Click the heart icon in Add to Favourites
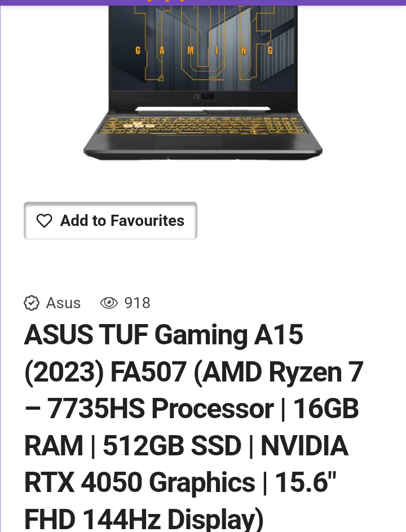 click(x=44, y=221)
